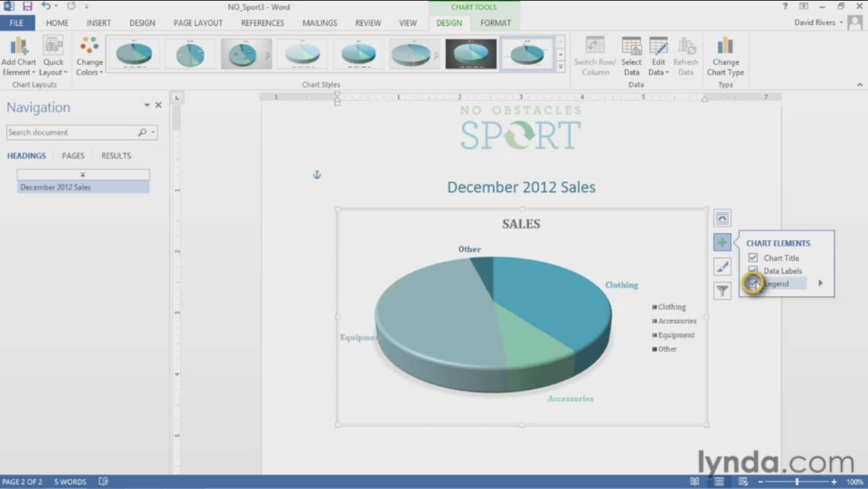Open Change Colors dropdown
868x489 pixels.
click(x=90, y=57)
